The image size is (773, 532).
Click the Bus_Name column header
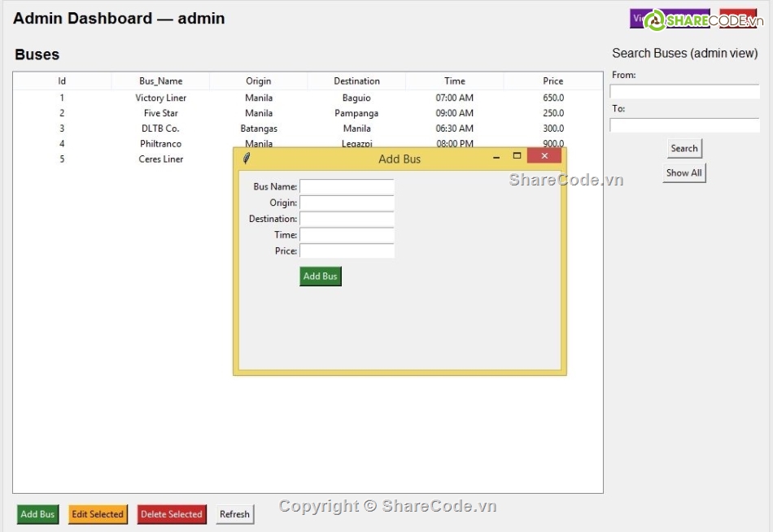(x=160, y=81)
